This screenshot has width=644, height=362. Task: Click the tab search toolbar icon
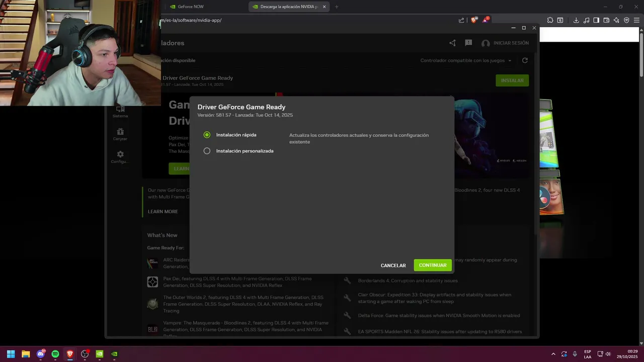pos(560,20)
